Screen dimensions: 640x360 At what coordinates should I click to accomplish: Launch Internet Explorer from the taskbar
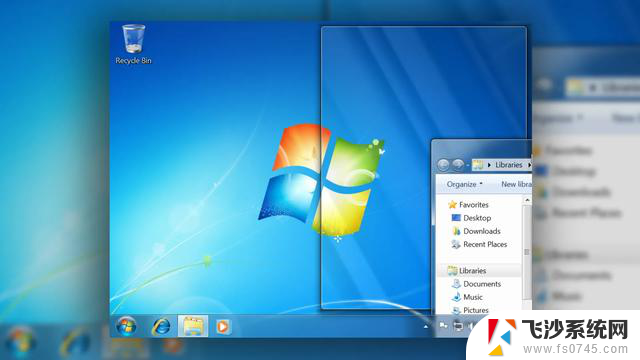pyautogui.click(x=161, y=327)
